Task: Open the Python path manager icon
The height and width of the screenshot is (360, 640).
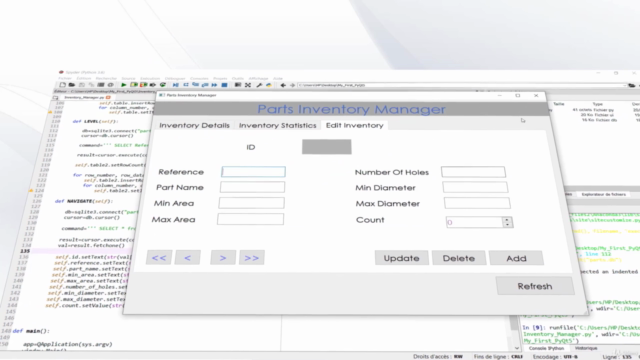Action: (x=269, y=85)
